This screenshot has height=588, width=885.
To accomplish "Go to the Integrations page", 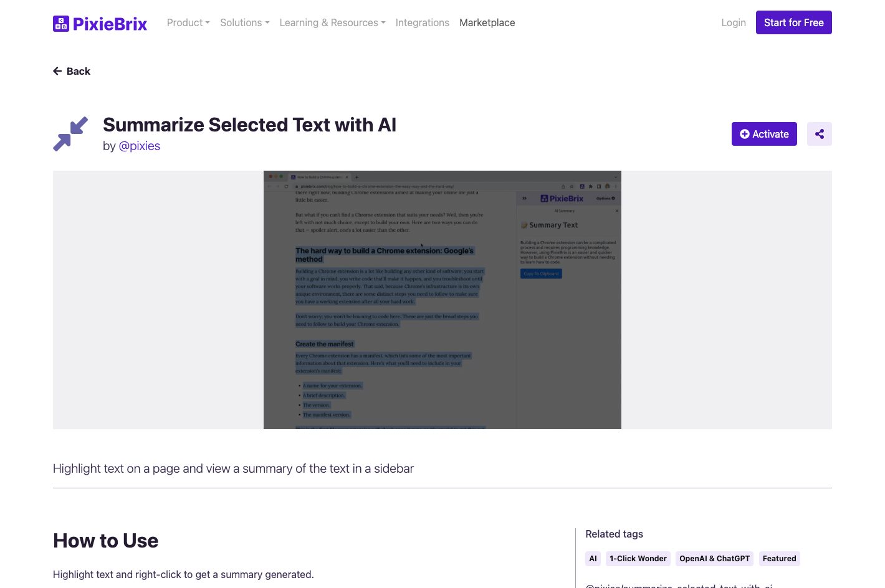I will point(422,23).
